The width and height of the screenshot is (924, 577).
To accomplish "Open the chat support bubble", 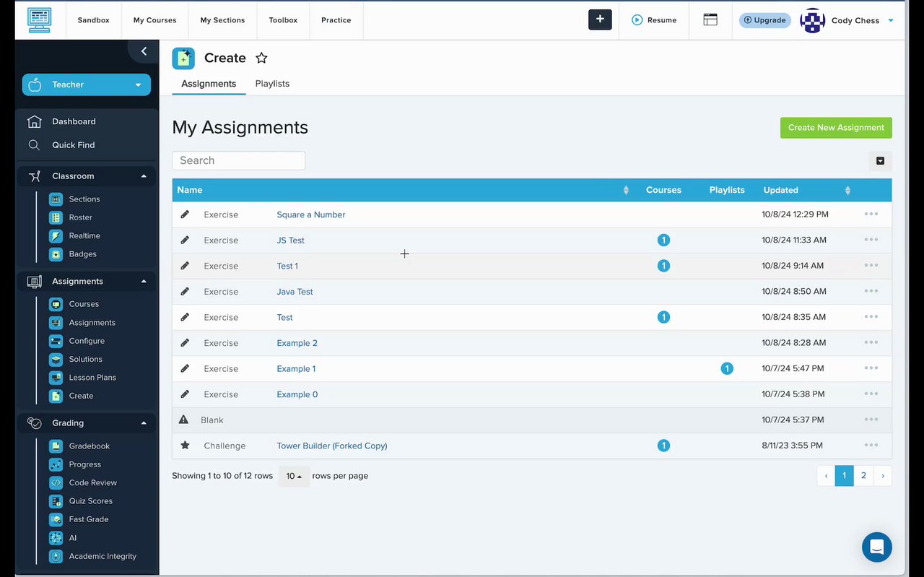I will point(877,547).
